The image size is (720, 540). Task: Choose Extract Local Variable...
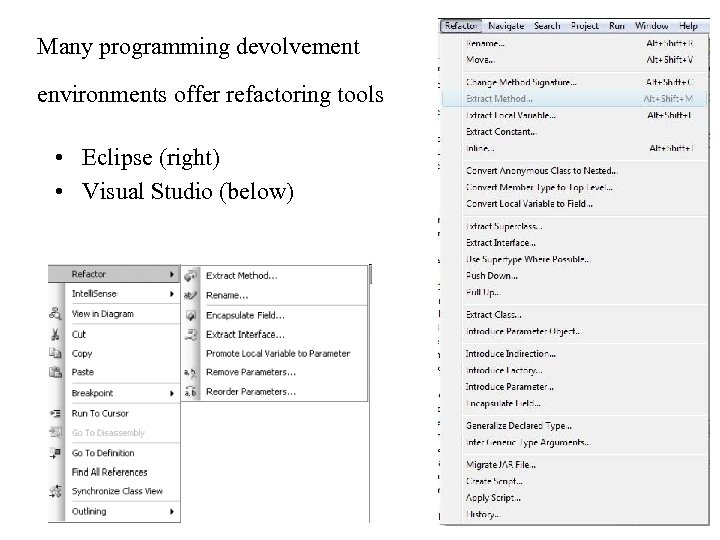tap(574, 115)
